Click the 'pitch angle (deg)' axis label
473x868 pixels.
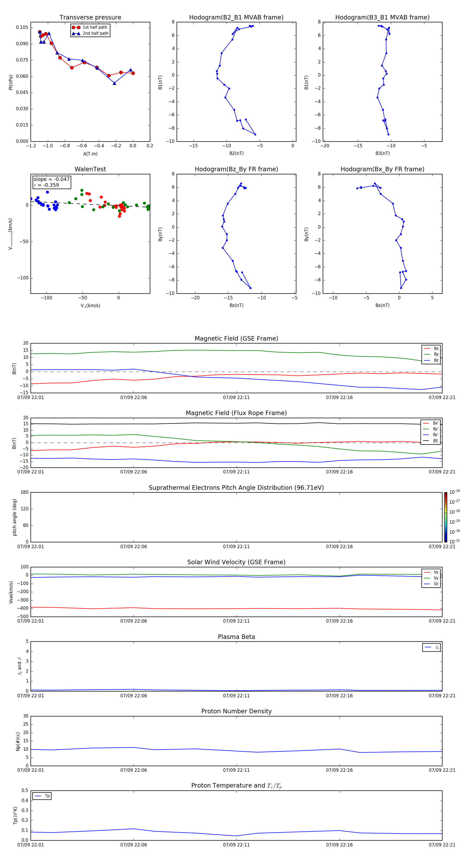pos(14,517)
